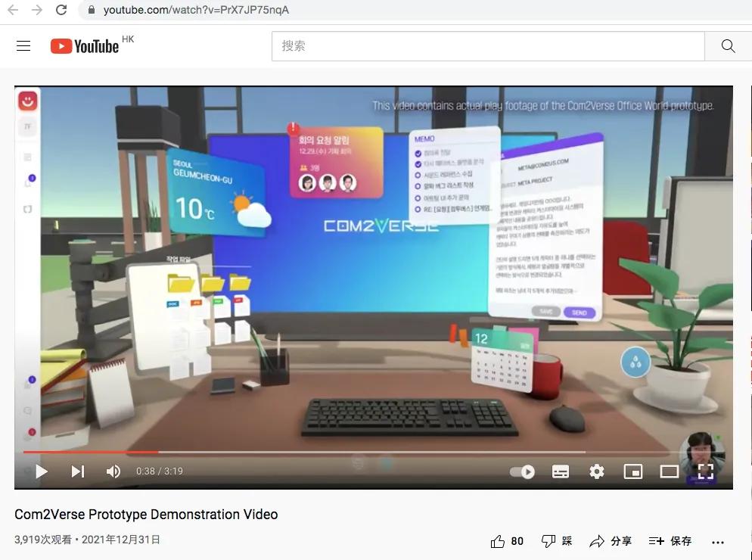Click the magnifier search button
The width and height of the screenshot is (752, 560).
(x=728, y=46)
